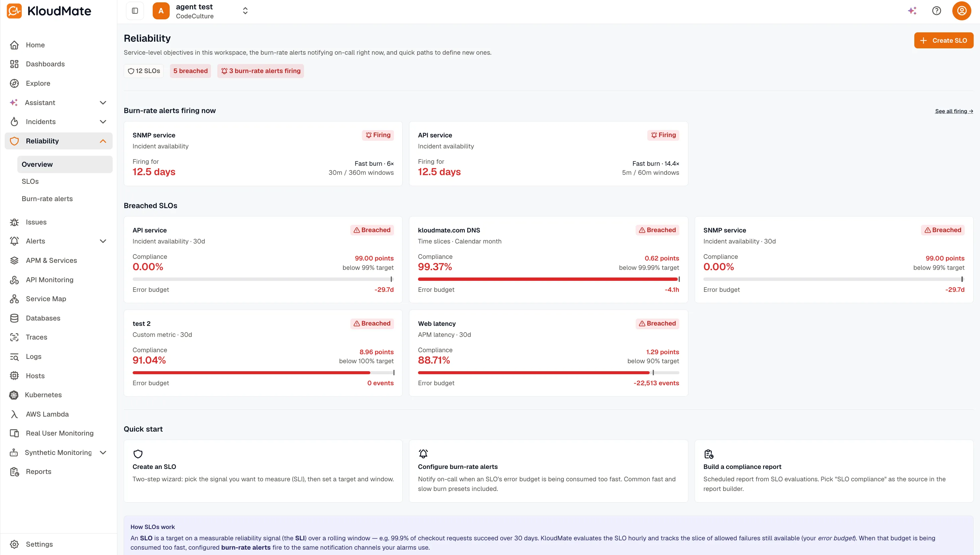Select the Overview submenu item
Image resolution: width=980 pixels, height=555 pixels.
tap(65, 164)
